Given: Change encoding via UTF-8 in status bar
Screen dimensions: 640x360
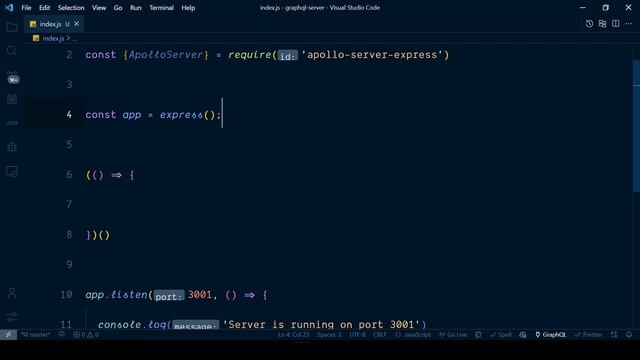Looking at the screenshot, I should (x=358, y=335).
